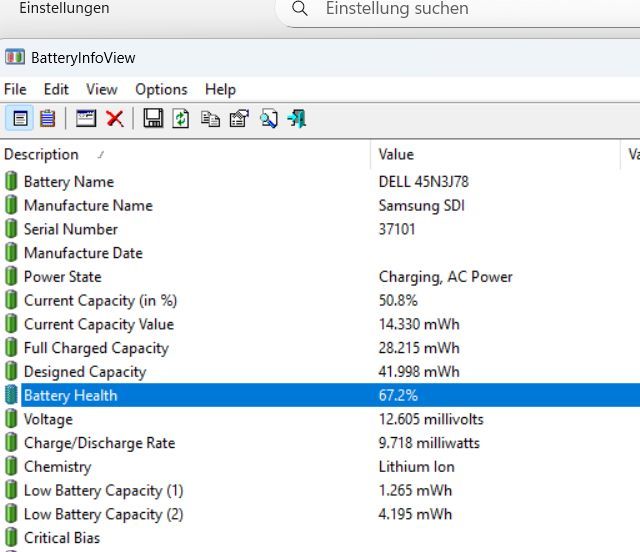Click the Show Battery Log clipboard icon
The image size is (640, 552).
coord(47,119)
